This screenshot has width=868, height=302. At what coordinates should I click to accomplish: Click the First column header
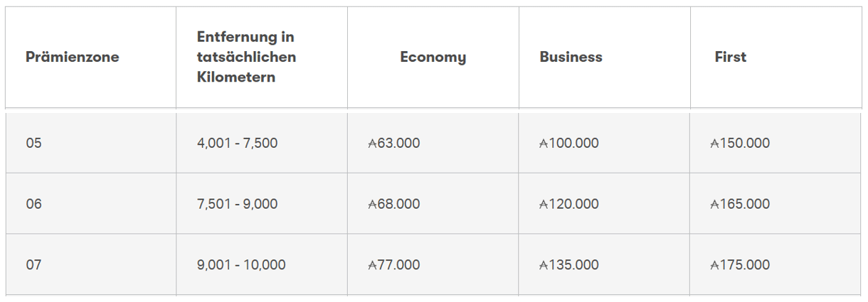(x=730, y=57)
